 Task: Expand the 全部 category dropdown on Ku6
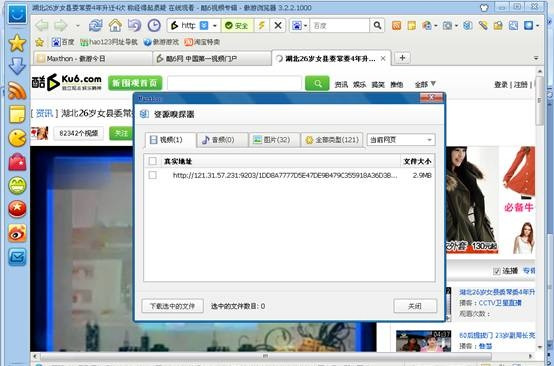coord(425,84)
